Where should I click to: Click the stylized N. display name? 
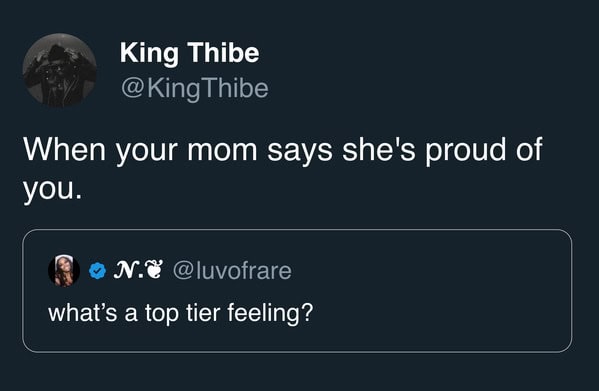tap(129, 270)
